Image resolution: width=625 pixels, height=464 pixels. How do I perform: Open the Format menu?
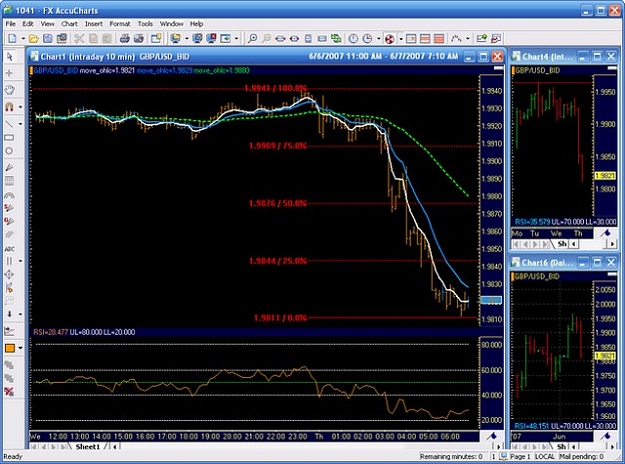click(x=120, y=24)
